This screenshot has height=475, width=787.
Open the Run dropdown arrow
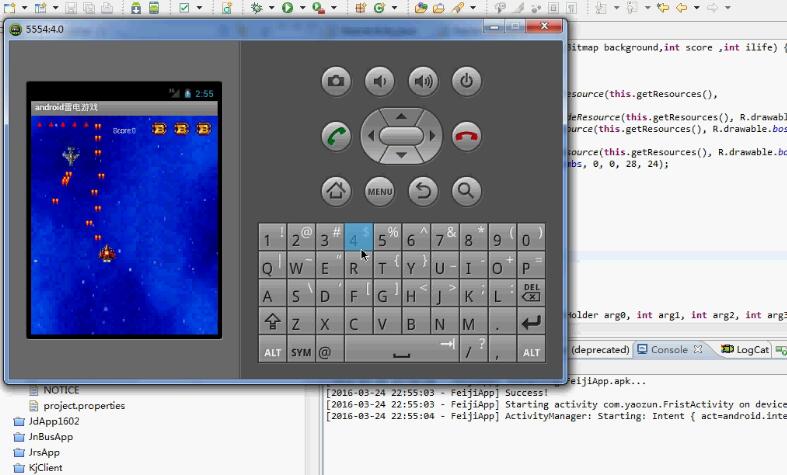(302, 8)
